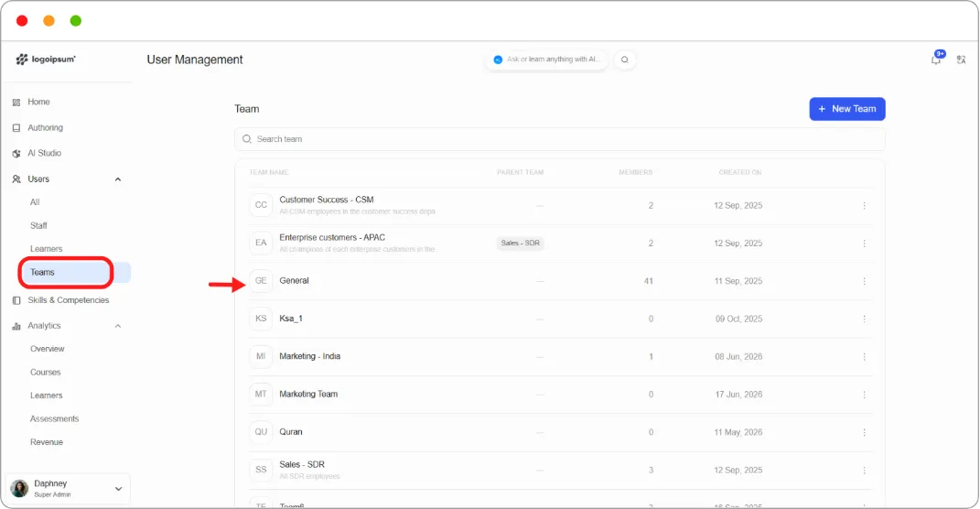Collapse the Users section chevron

[117, 179]
